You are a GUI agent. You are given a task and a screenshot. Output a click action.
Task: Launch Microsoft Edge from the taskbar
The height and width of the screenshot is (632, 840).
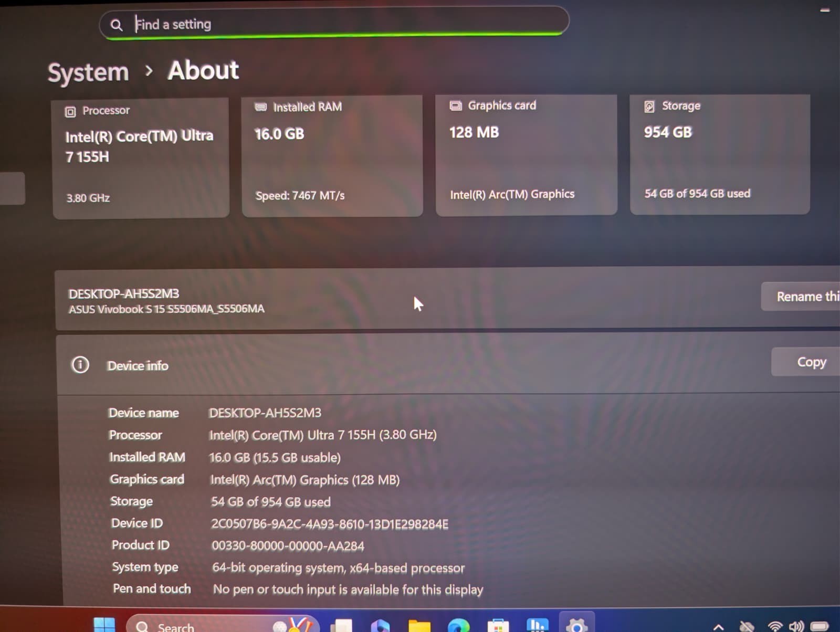click(x=459, y=626)
